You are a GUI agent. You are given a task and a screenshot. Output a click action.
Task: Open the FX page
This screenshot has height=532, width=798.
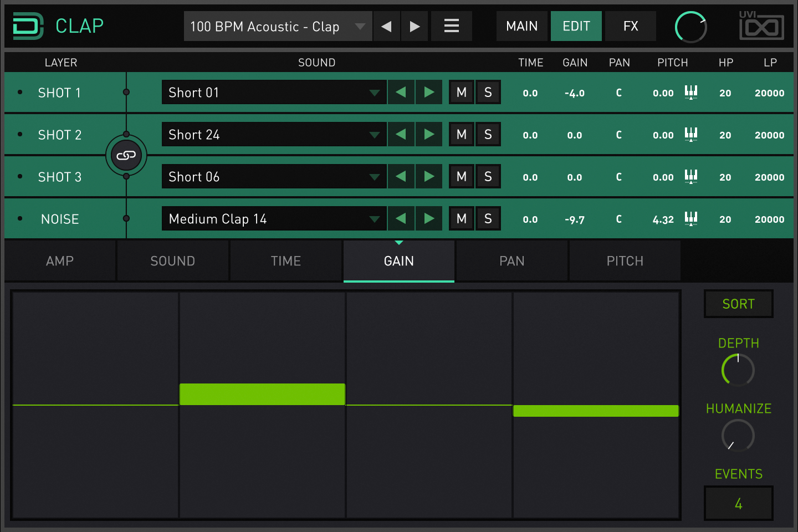click(x=631, y=26)
